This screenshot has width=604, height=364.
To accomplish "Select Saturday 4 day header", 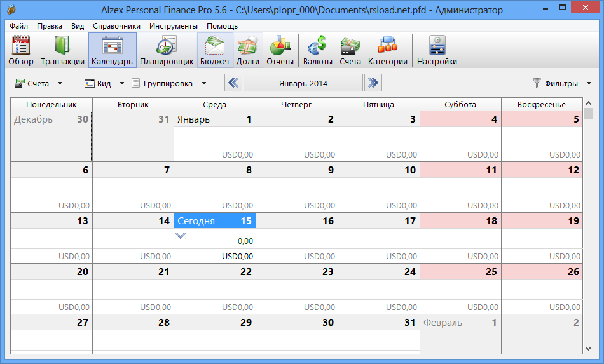I will click(460, 119).
